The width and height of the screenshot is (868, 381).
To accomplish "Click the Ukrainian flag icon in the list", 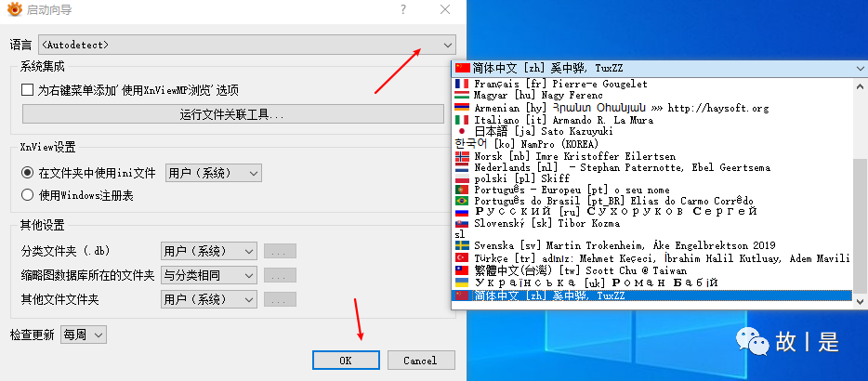I will tap(462, 281).
